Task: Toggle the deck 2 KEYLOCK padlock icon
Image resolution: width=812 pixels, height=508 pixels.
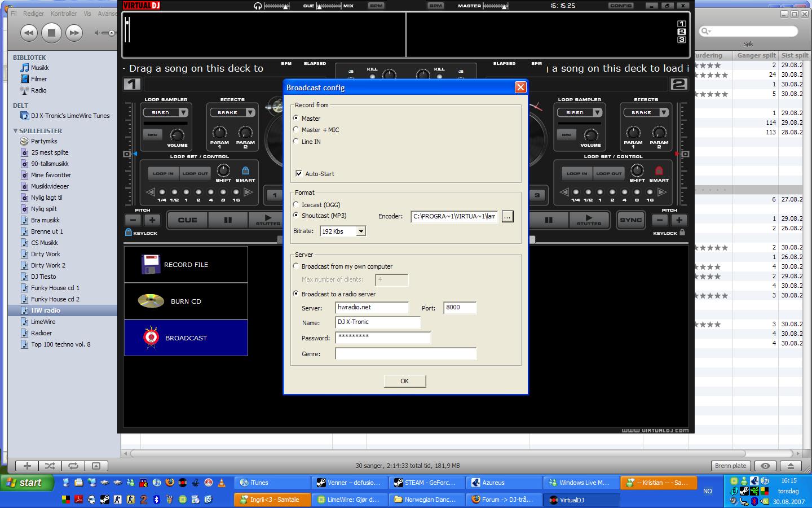Action: pos(682,232)
